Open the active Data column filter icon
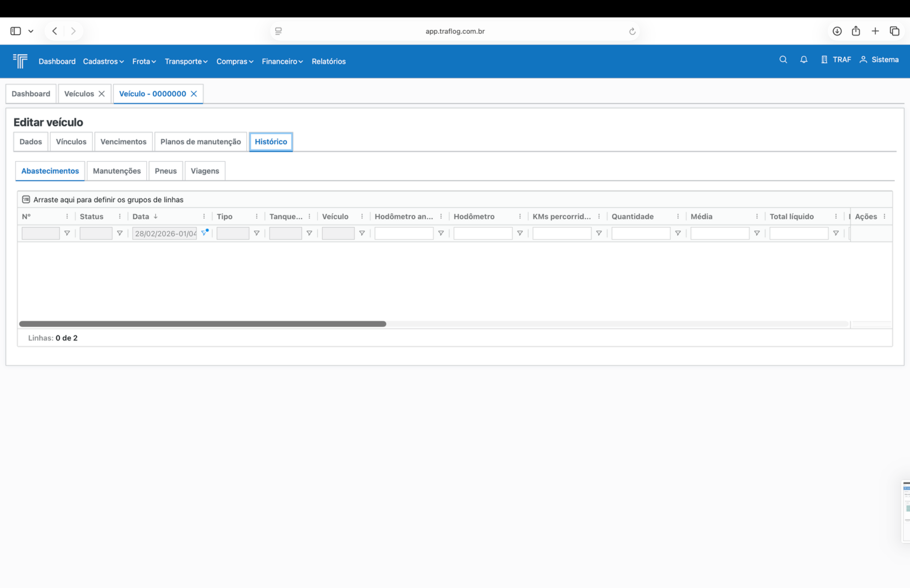This screenshot has height=588, width=910. click(x=204, y=233)
